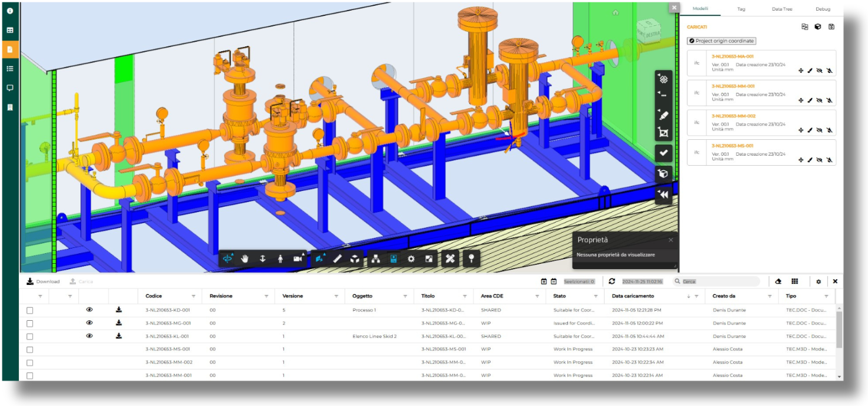The width and height of the screenshot is (868, 406).
Task: Hide model 3-NL210653-MS-001 with crossed eye
Action: (819, 160)
